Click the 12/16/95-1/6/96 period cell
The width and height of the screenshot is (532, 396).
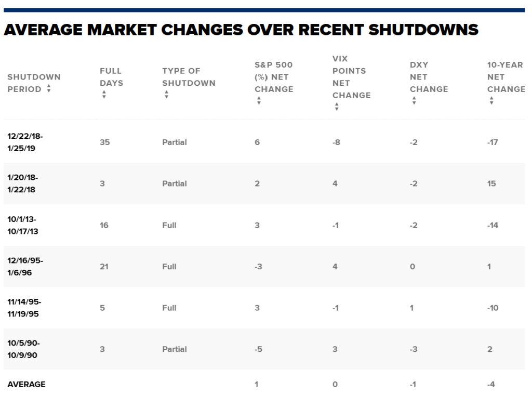[25, 267]
